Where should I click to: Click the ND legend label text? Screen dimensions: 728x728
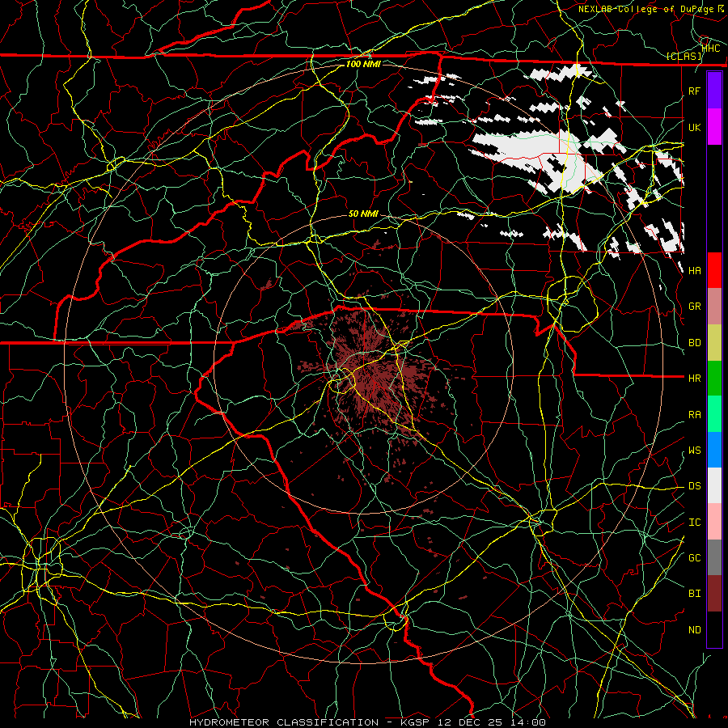pos(695,630)
